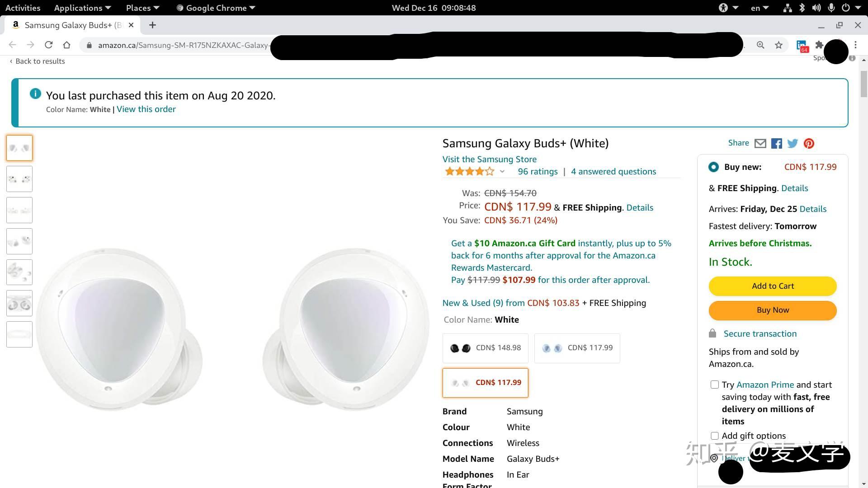Open a new browser tab

(x=152, y=25)
